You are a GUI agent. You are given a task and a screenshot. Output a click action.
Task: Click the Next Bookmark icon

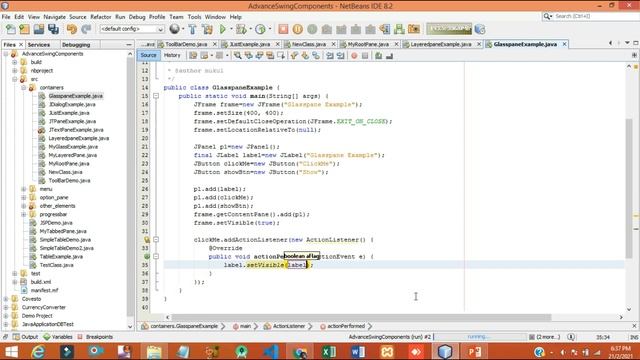[x=305, y=56]
